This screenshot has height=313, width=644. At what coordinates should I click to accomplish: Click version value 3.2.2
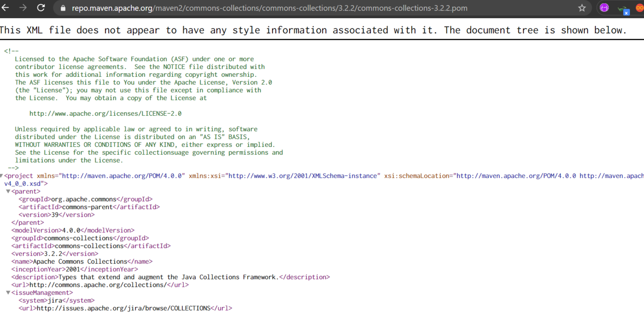coord(52,254)
